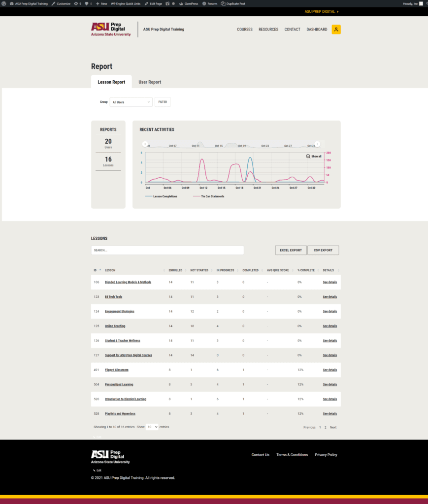Click the Show all zoom-out icon
428x504 pixels.
(308, 157)
